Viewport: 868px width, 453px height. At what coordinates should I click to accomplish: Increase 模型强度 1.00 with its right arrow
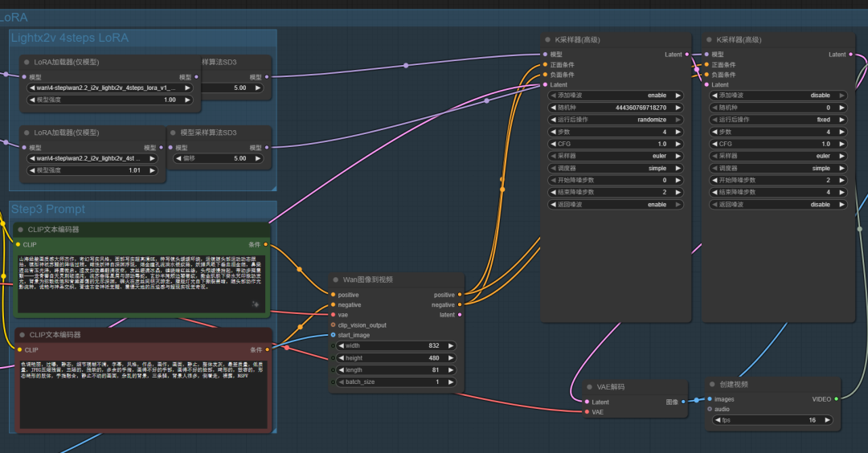click(x=187, y=100)
